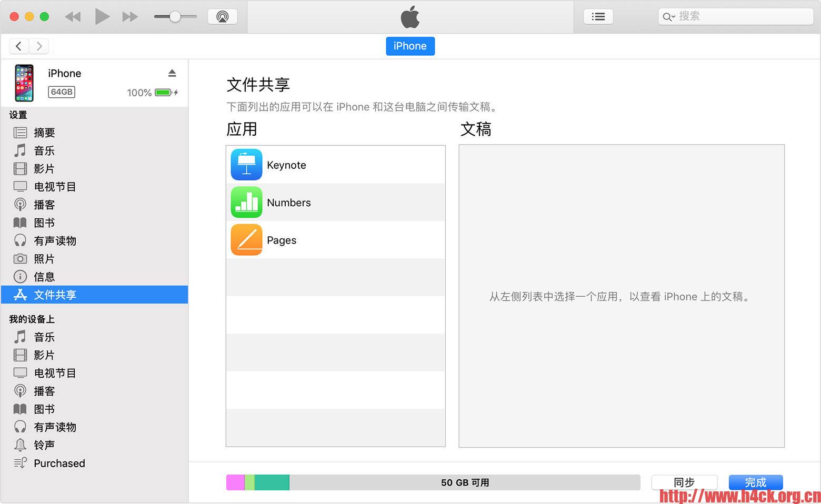Viewport: 821px width, 504px height.
Task: Open 有声读物 under 设置
Action: coord(94,240)
